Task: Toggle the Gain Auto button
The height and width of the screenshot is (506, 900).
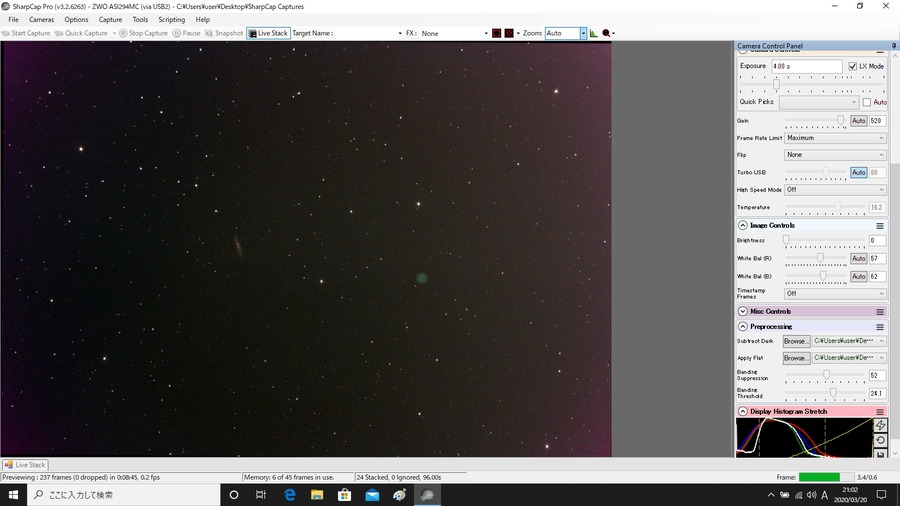Action: [x=859, y=120]
